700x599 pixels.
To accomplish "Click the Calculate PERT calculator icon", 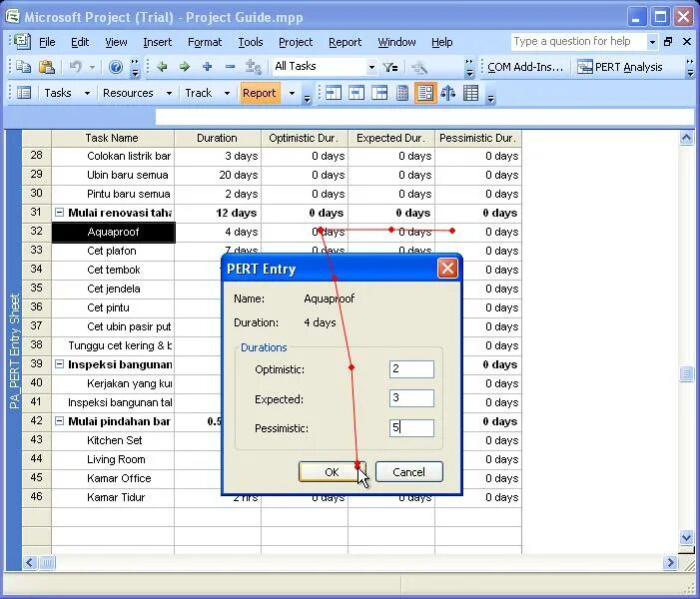I will click(402, 93).
